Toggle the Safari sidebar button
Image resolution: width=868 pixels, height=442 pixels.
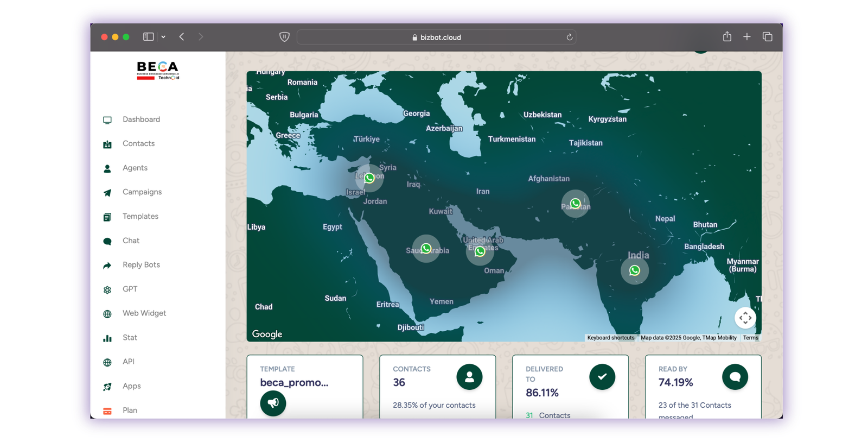pyautogui.click(x=148, y=37)
